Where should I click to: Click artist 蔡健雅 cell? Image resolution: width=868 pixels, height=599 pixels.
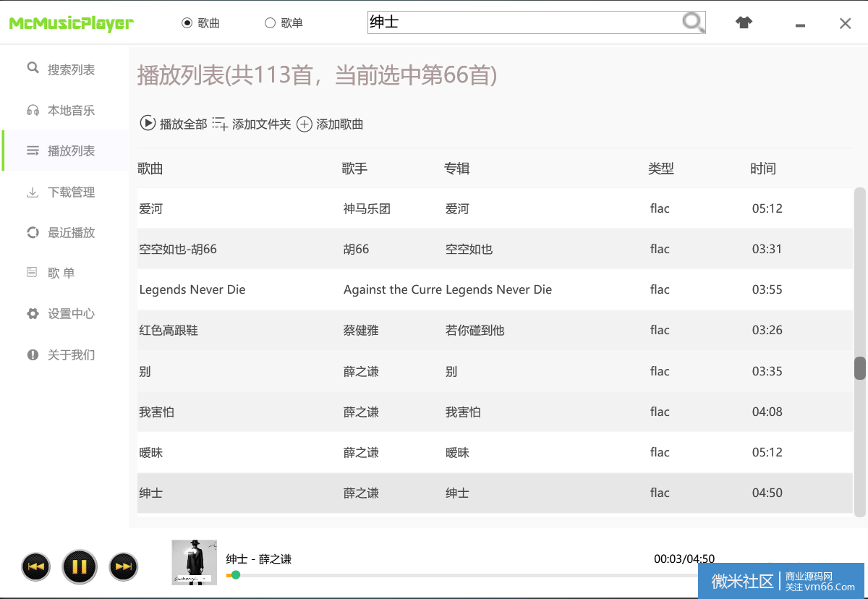[x=361, y=330]
